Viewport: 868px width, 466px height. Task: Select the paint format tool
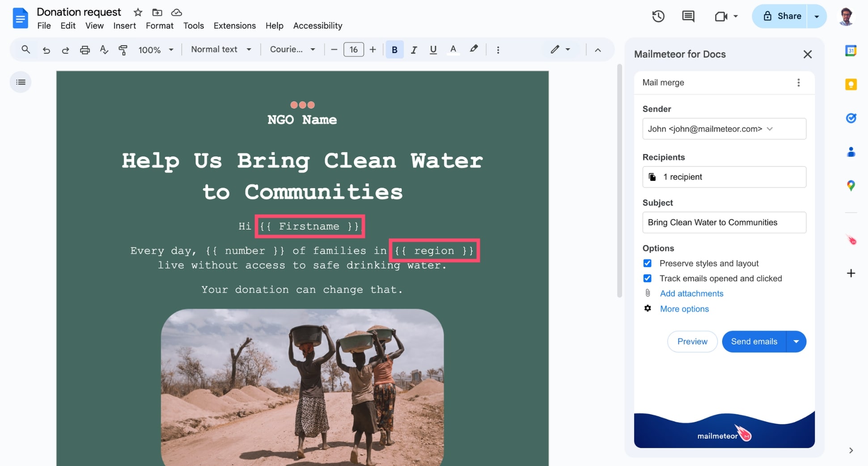(123, 50)
